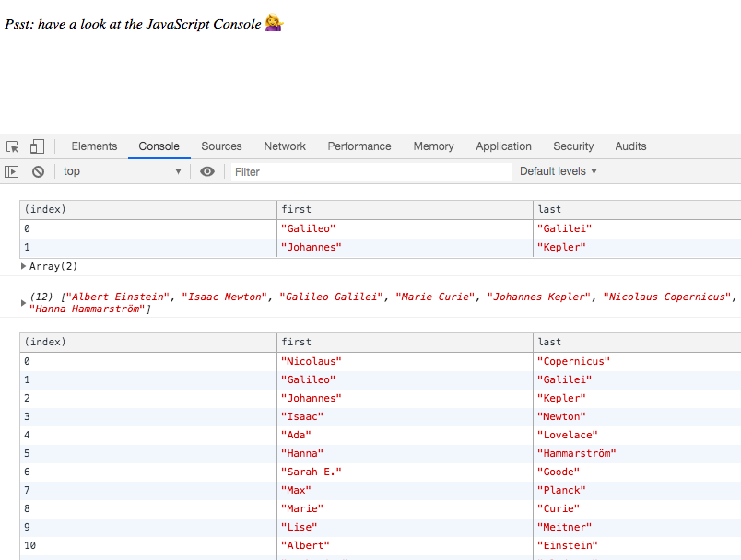Open the Sources tab
The width and height of the screenshot is (741, 560).
point(221,146)
